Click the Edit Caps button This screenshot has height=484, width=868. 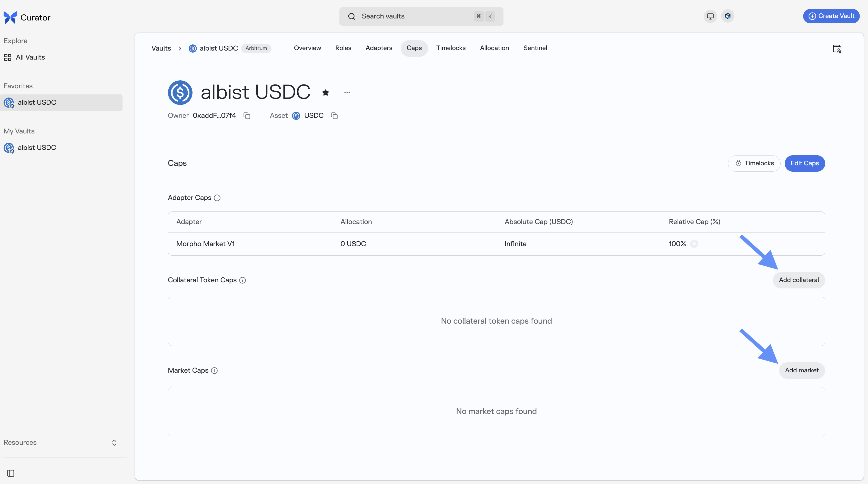(x=804, y=163)
